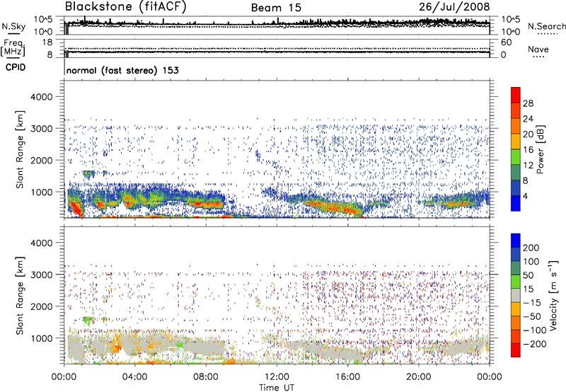Click the 'Beam 15' label
The height and width of the screenshot is (392, 566).
click(276, 8)
